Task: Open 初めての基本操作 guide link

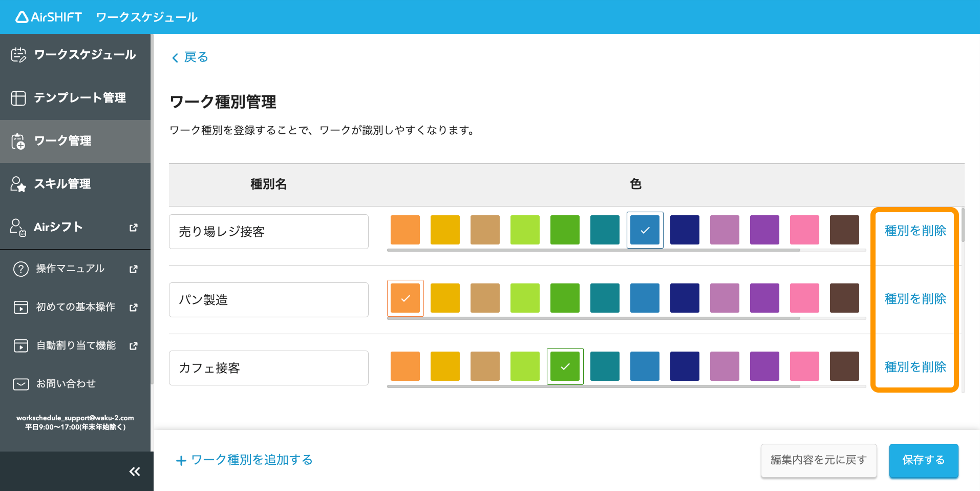Action: 75,307
